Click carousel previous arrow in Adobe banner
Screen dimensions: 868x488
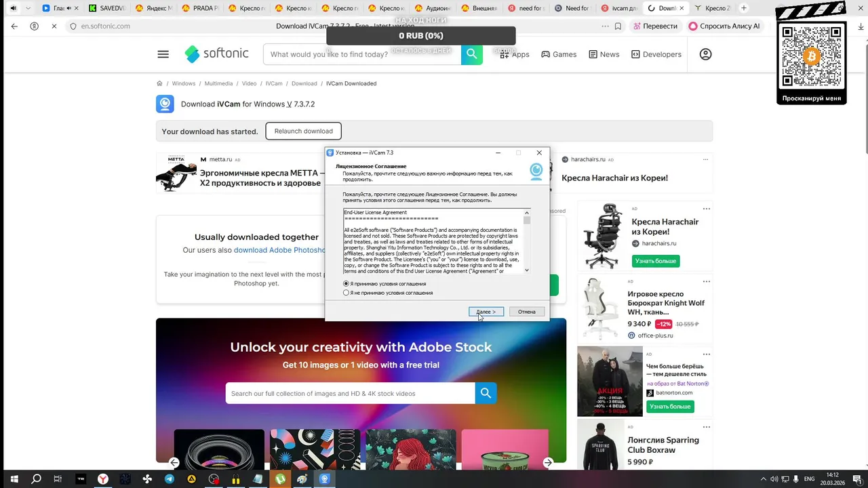[174, 462]
